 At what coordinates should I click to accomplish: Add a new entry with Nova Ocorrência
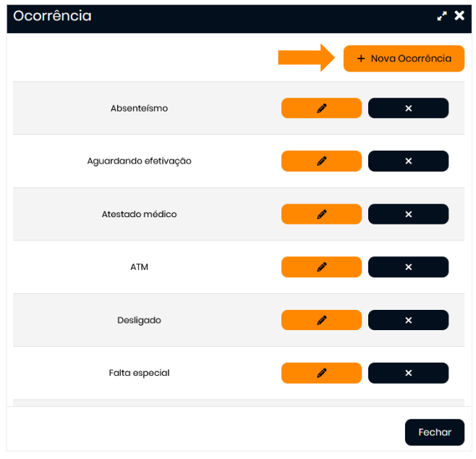click(404, 59)
